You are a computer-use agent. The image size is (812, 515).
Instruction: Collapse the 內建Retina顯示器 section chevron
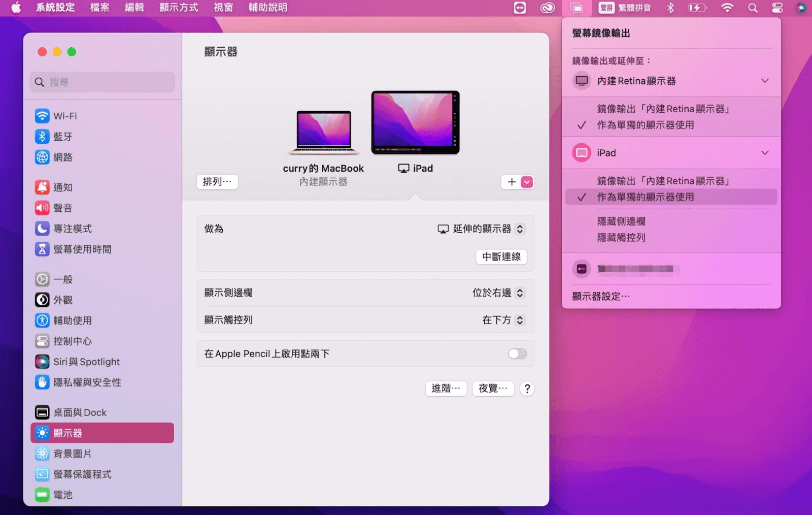(x=765, y=81)
